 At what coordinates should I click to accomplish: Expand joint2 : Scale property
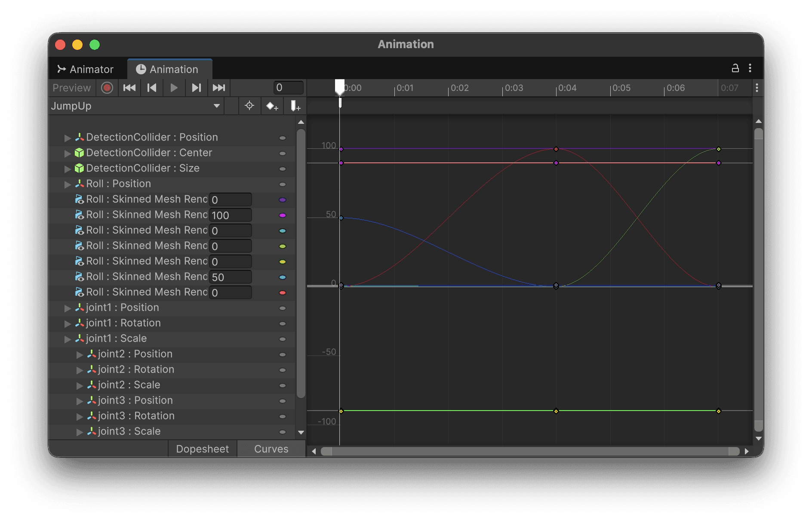tap(80, 385)
